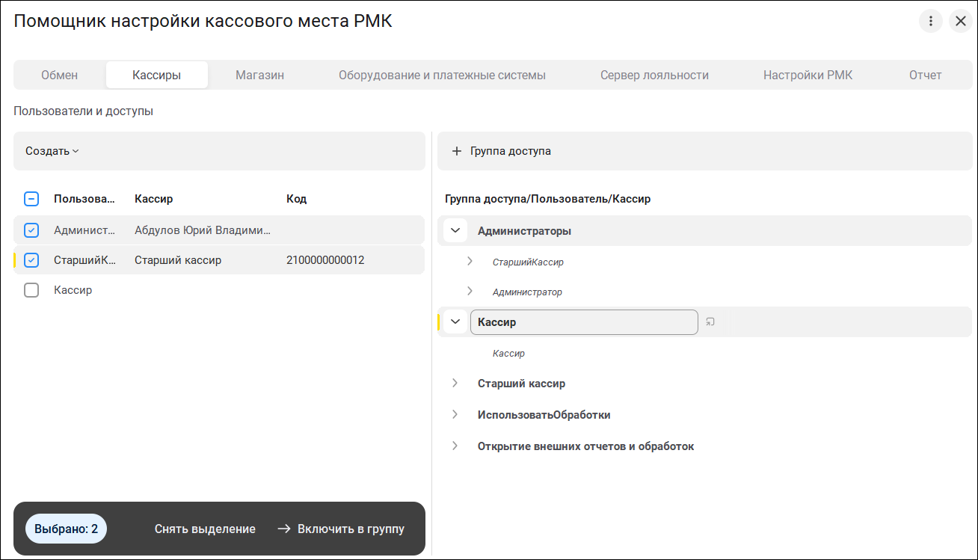
Task: Click the Кассир group name input field
Action: pyautogui.click(x=583, y=322)
